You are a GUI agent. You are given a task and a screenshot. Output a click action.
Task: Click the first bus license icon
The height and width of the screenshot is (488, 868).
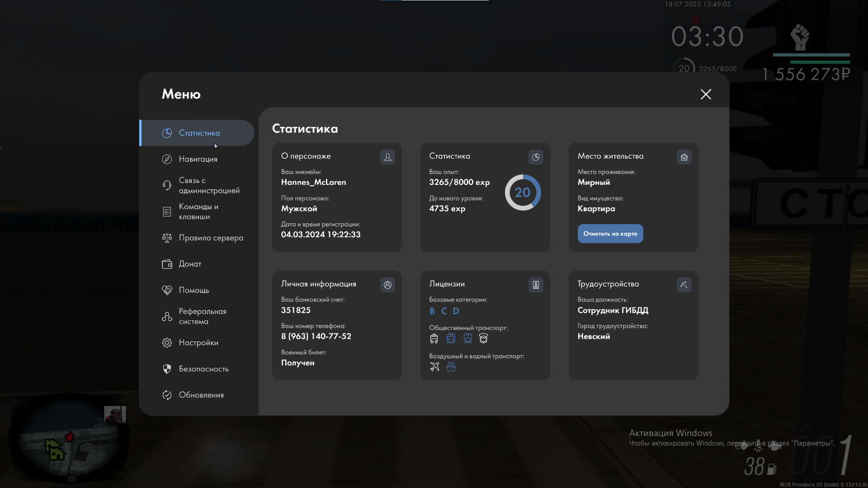pyautogui.click(x=434, y=338)
